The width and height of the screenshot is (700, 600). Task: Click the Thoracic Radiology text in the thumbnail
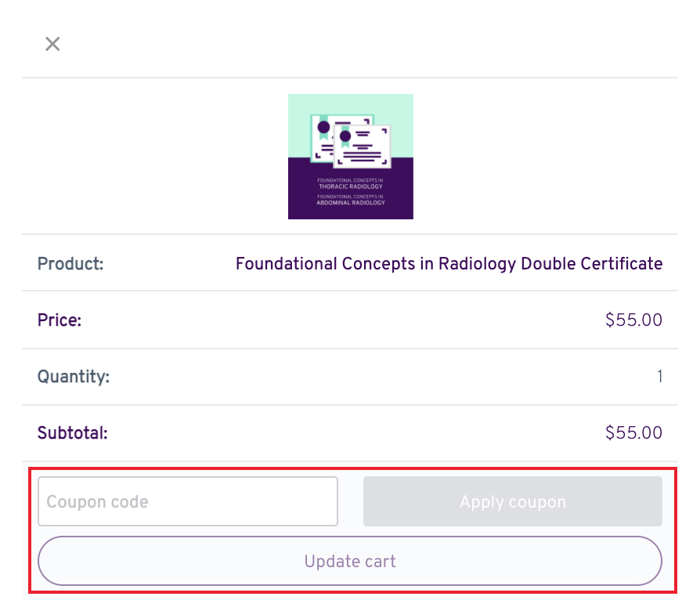coord(351,186)
